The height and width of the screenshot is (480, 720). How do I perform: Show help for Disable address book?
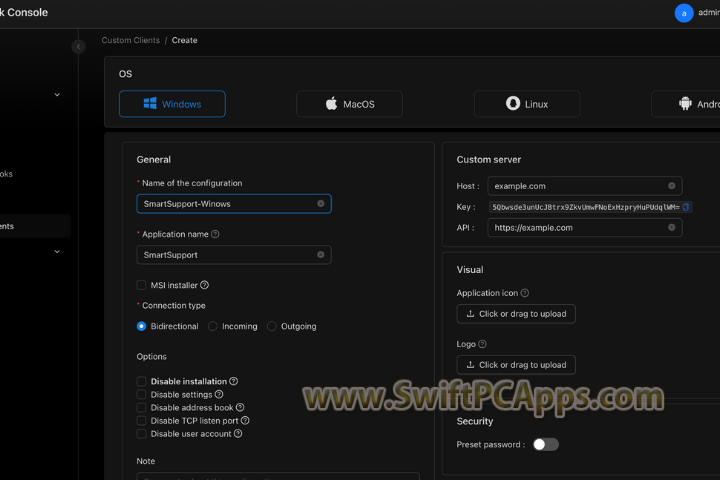coord(240,407)
